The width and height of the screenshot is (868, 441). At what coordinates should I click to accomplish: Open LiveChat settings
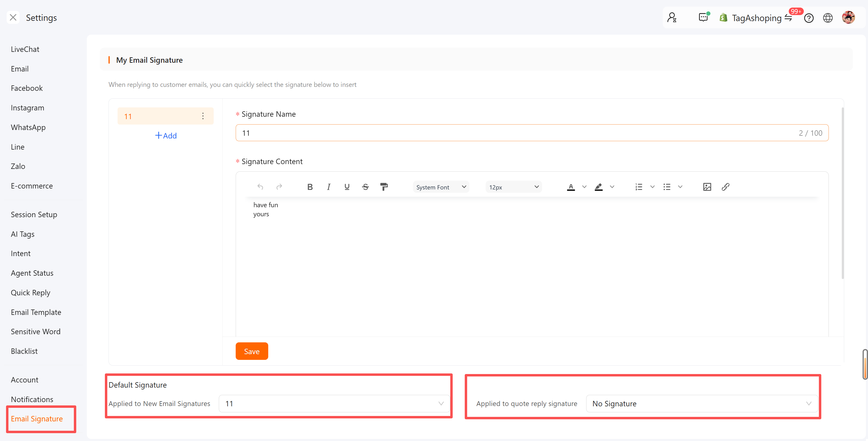pyautogui.click(x=25, y=49)
